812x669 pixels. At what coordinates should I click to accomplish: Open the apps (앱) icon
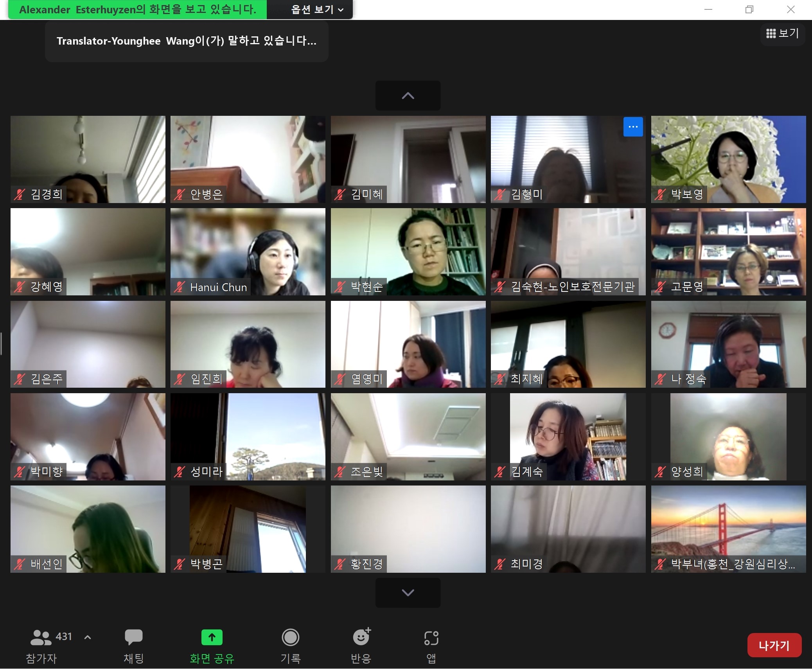[431, 638]
